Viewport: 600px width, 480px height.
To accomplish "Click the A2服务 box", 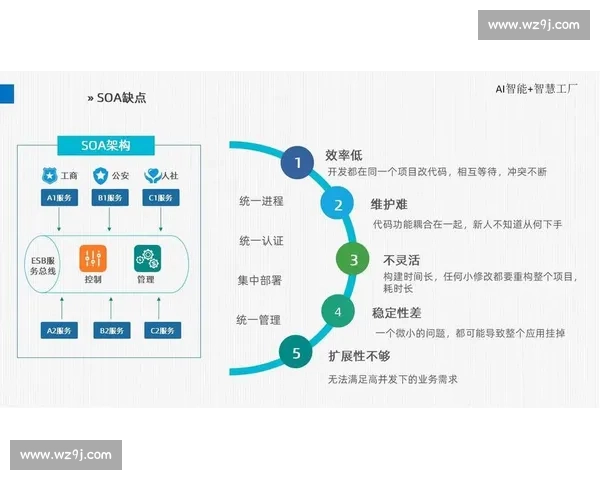I will [x=59, y=330].
